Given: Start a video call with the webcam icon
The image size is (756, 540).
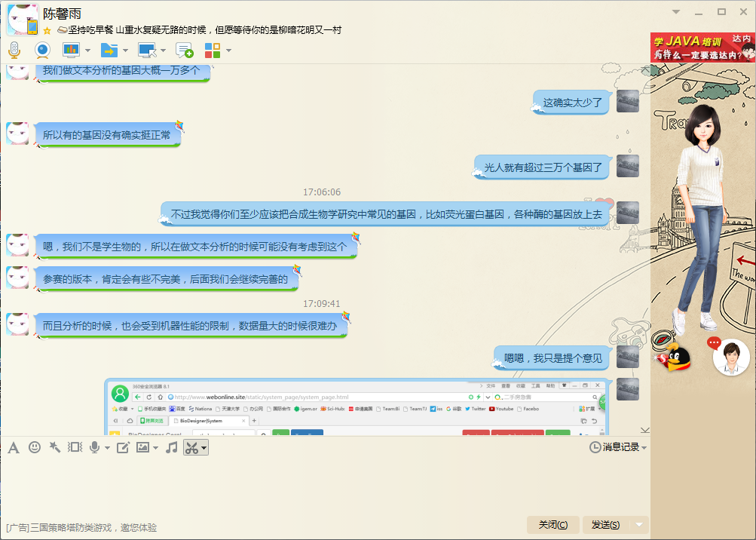Looking at the screenshot, I should point(42,51).
